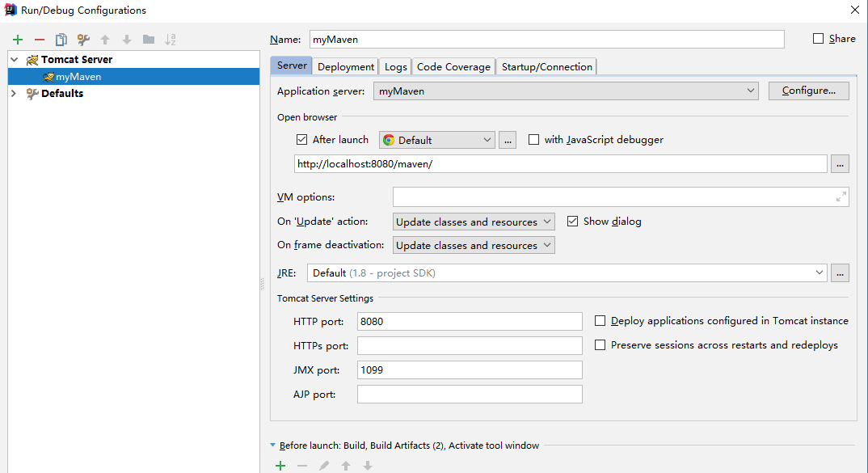Click the VM options field

tap(621, 196)
